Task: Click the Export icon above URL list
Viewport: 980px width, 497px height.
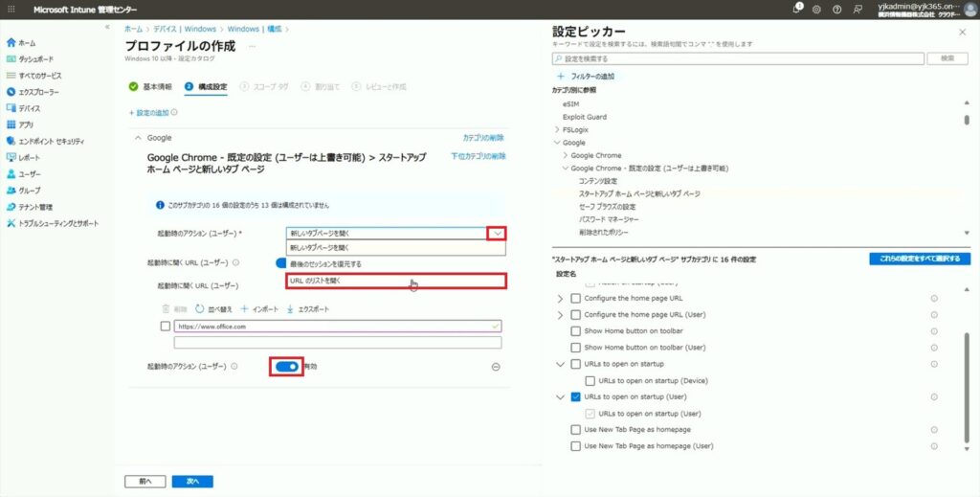Action: tap(307, 309)
